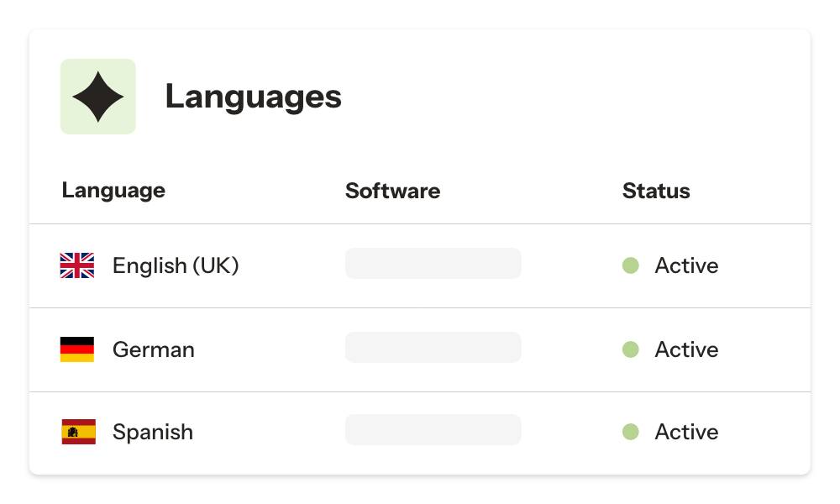The width and height of the screenshot is (840, 504).
Task: Click the Languages title heading
Action: pos(253,97)
